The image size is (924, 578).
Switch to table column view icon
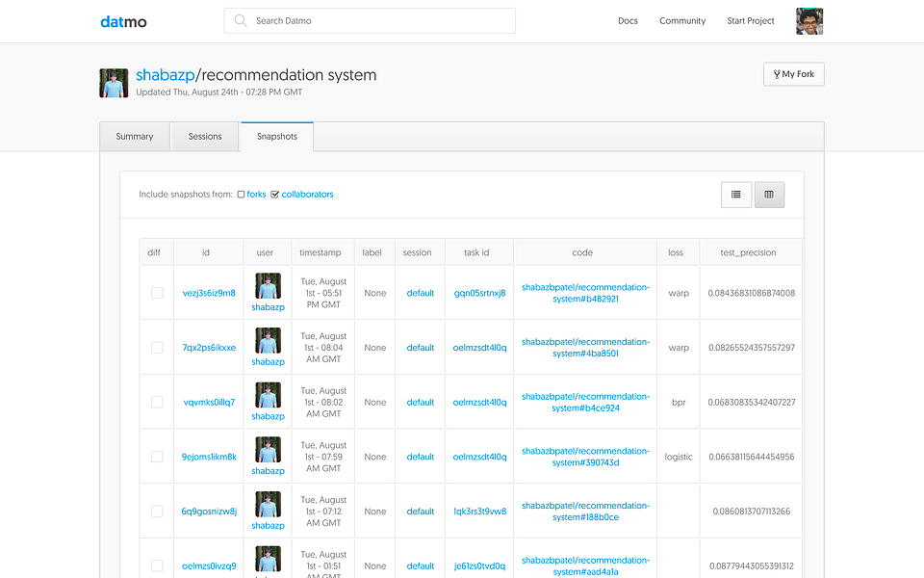click(769, 195)
